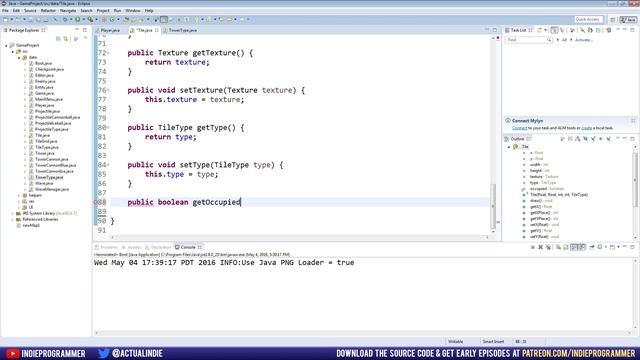This screenshot has height=360, width=640.
Task: Collapse the data package node
Action: 19,58
